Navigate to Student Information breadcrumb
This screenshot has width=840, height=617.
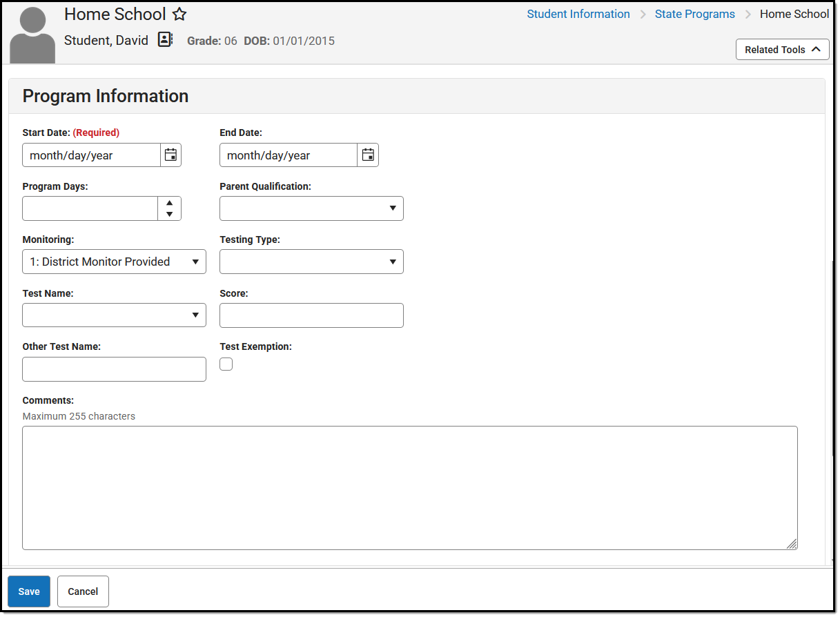click(x=578, y=14)
